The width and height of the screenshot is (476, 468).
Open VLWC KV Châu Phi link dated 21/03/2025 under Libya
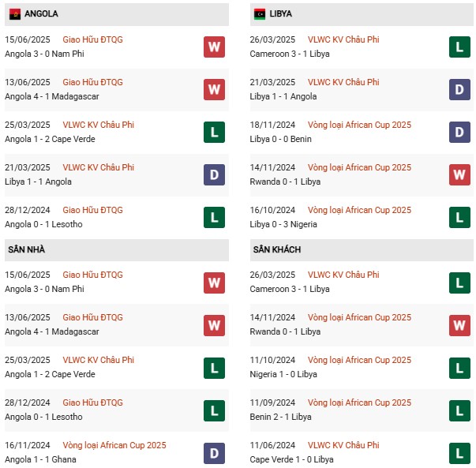click(x=343, y=82)
